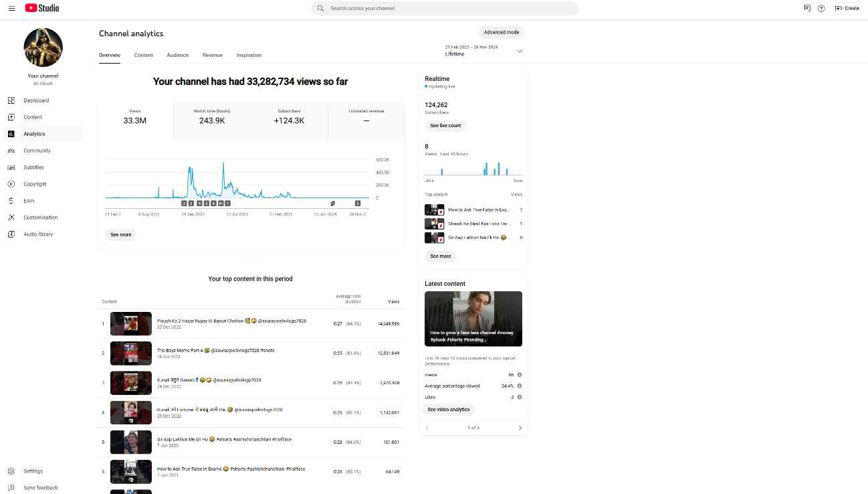Click indicator icon beside Average percentage viewed
The height and width of the screenshot is (494, 868).
point(520,386)
